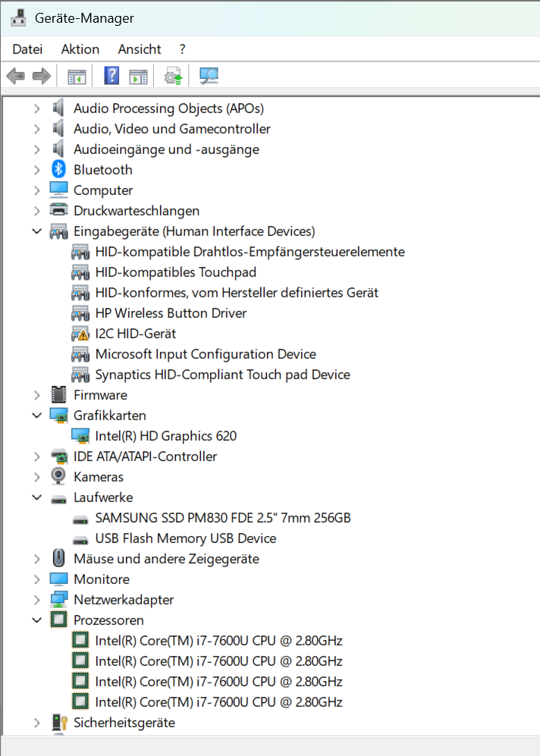540x756 pixels.
Task: Click the Computer monitor category icon
Action: click(58, 190)
